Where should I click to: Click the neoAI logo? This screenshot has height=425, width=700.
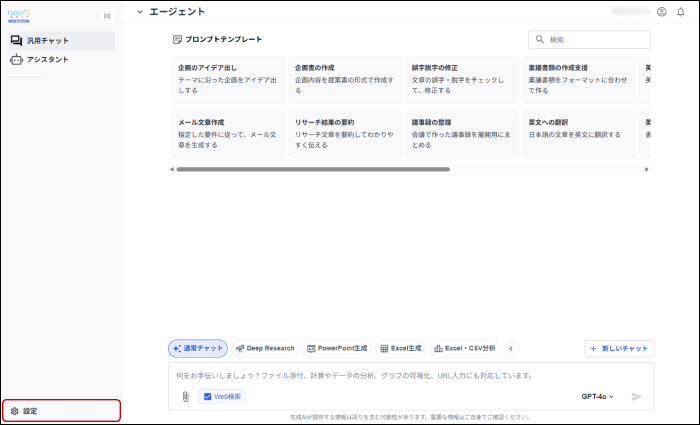coord(19,16)
